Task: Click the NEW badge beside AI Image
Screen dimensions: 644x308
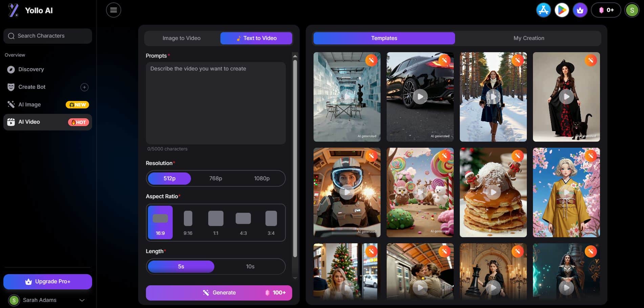Action: (77, 105)
